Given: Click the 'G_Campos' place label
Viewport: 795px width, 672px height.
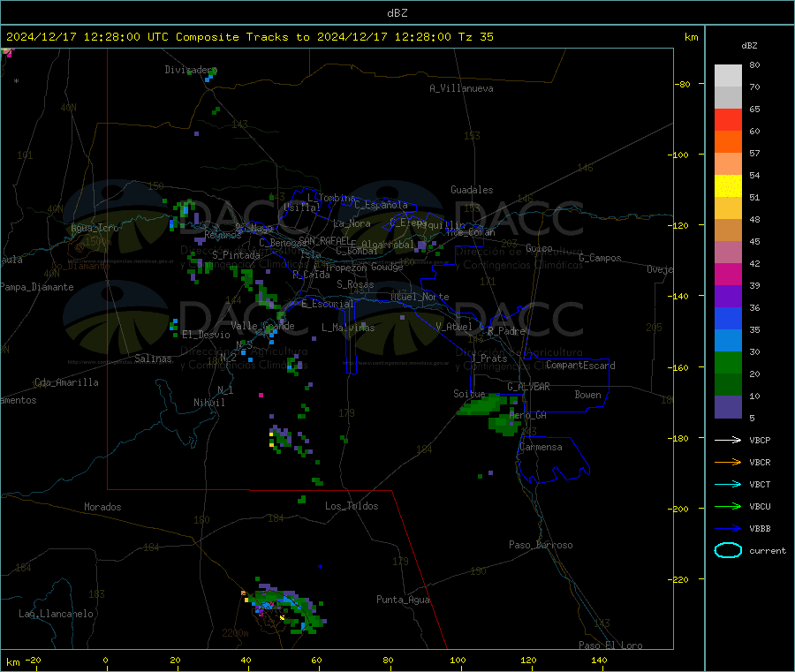Looking at the screenshot, I should [x=600, y=258].
